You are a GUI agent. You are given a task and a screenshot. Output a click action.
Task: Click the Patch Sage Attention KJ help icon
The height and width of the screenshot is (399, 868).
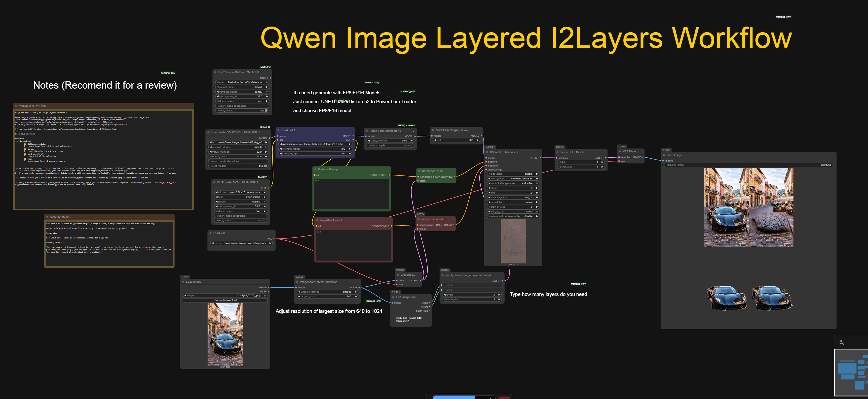[x=414, y=131]
